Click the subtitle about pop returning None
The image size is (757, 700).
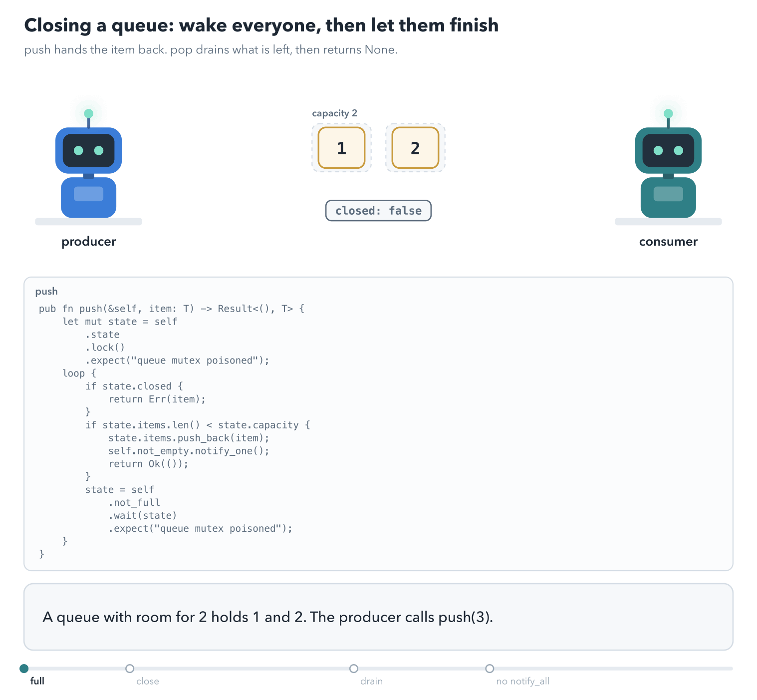pos(211,50)
